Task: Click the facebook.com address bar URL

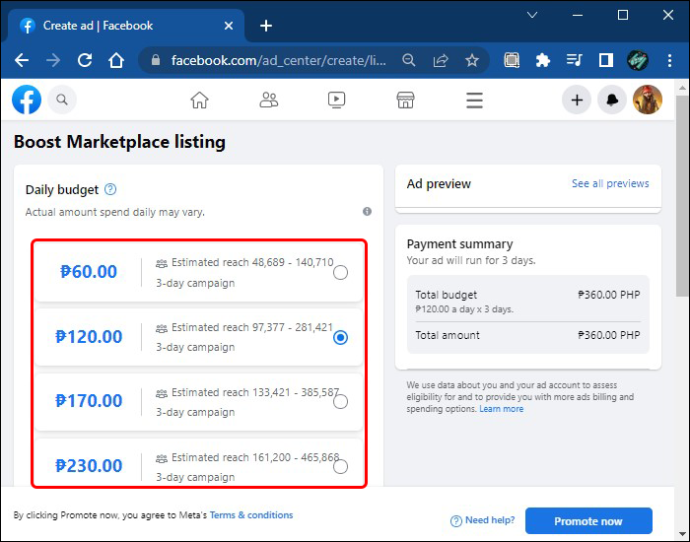Action: click(x=278, y=60)
